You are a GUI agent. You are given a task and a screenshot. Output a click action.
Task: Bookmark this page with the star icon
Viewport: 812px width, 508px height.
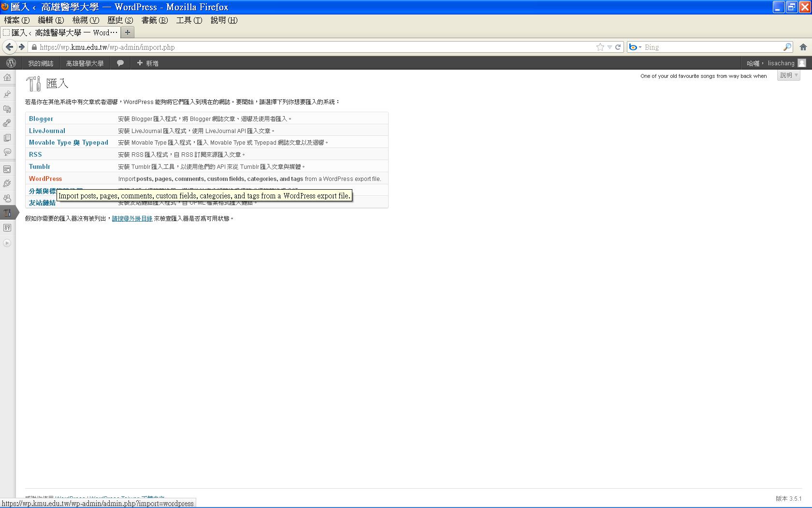click(x=600, y=47)
